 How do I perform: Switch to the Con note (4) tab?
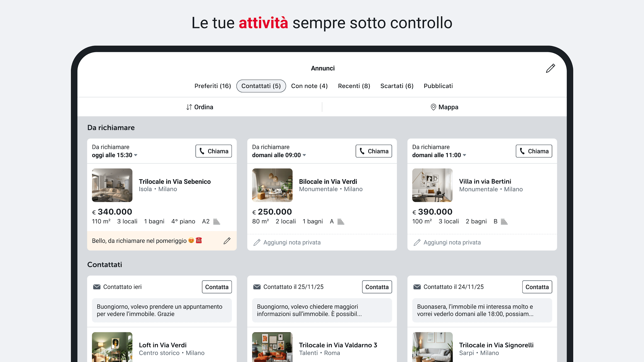309,86
